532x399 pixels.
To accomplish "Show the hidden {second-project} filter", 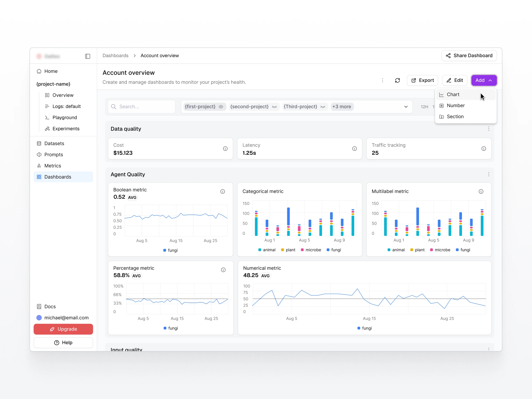I will 274,107.
